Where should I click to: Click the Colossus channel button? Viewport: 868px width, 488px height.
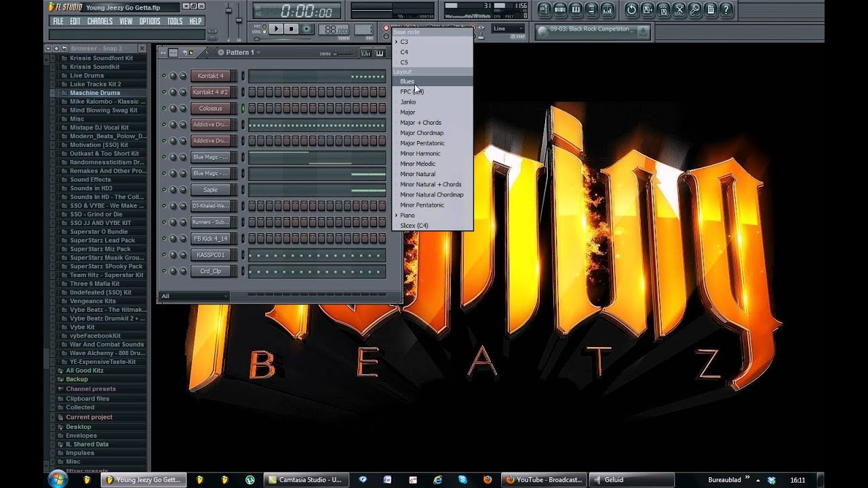click(210, 108)
